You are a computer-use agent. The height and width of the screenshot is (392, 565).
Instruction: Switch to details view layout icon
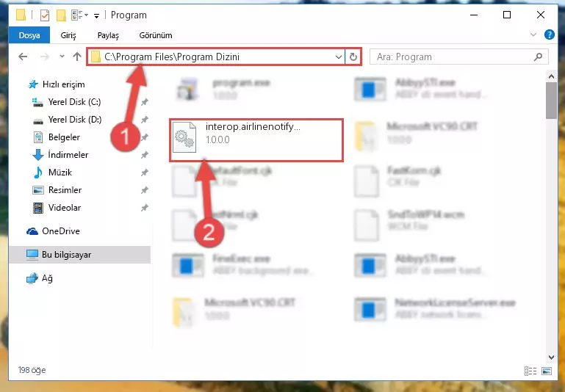(530, 371)
